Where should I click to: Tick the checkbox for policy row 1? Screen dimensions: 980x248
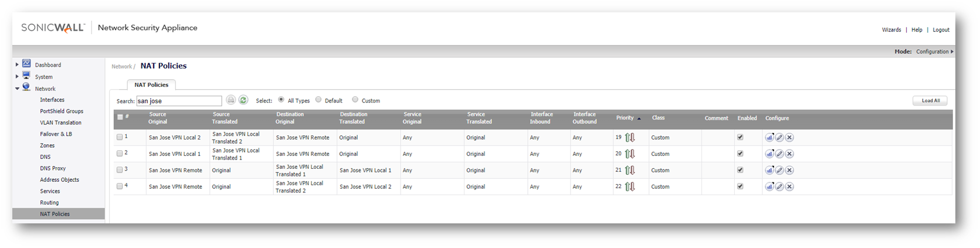[120, 137]
